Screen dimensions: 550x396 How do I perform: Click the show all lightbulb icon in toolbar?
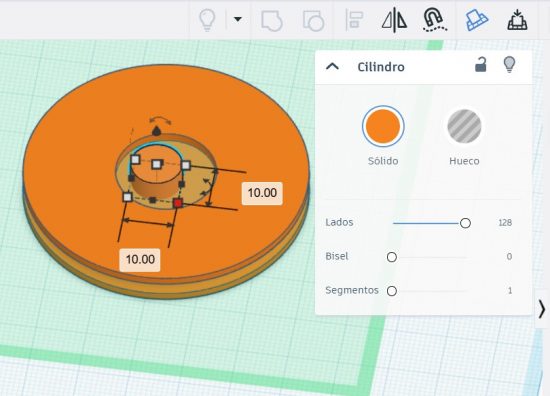click(207, 20)
